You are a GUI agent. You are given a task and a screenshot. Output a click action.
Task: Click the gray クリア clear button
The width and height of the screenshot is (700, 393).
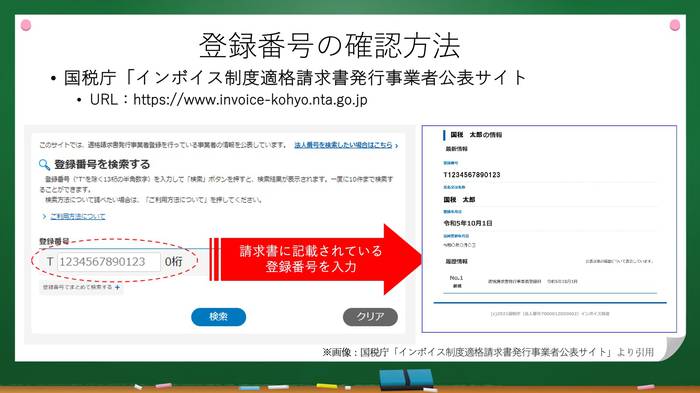[370, 317]
